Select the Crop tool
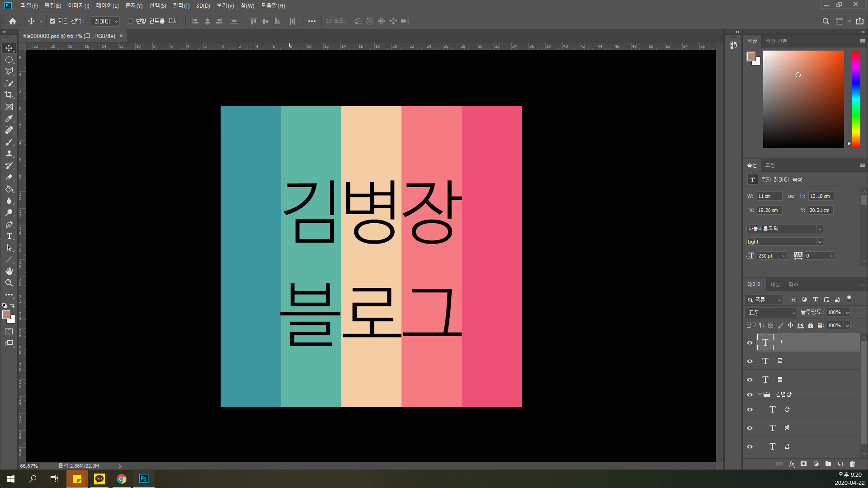868x488 pixels. point(9,95)
